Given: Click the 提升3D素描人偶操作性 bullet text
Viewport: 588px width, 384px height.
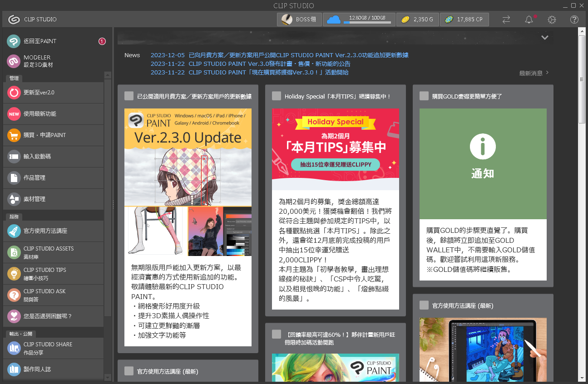Looking at the screenshot, I should [171, 316].
